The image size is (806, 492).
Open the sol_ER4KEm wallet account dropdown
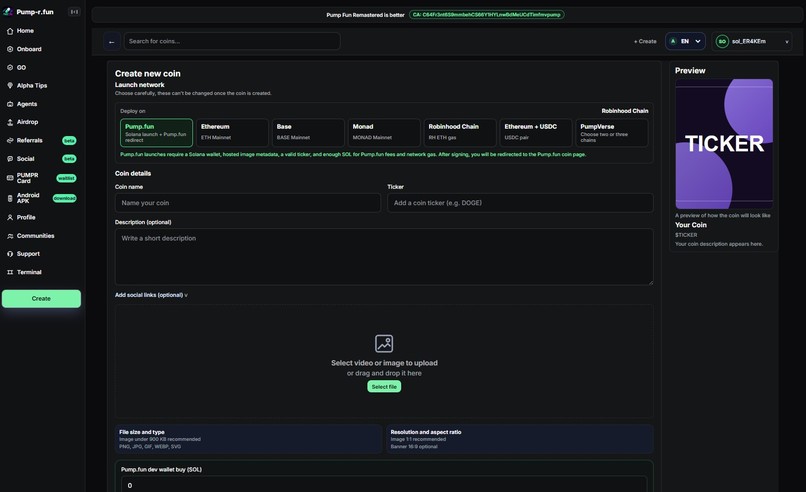752,41
